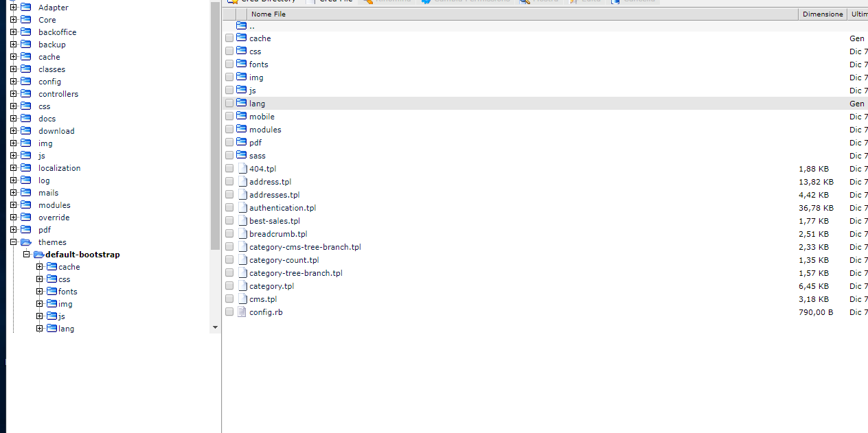Select the lang subfolder label under default-bootstrap
This screenshot has width=868, height=433.
click(66, 329)
